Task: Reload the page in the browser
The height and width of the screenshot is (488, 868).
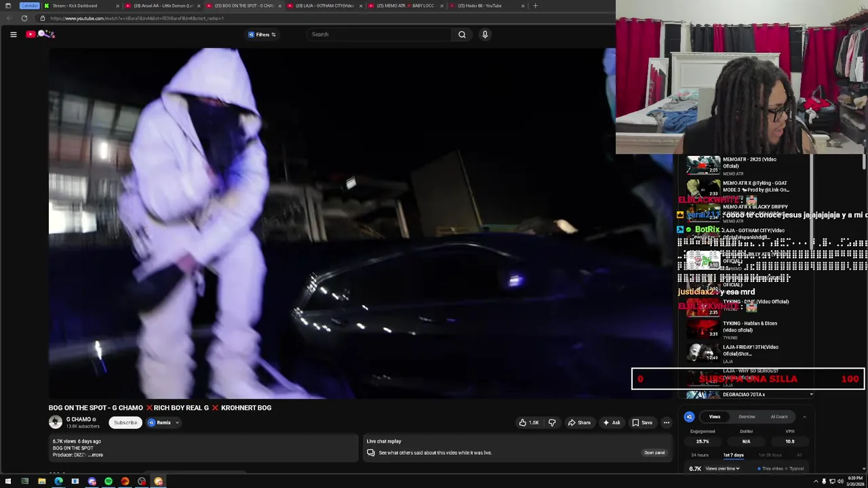Action: coord(24,18)
